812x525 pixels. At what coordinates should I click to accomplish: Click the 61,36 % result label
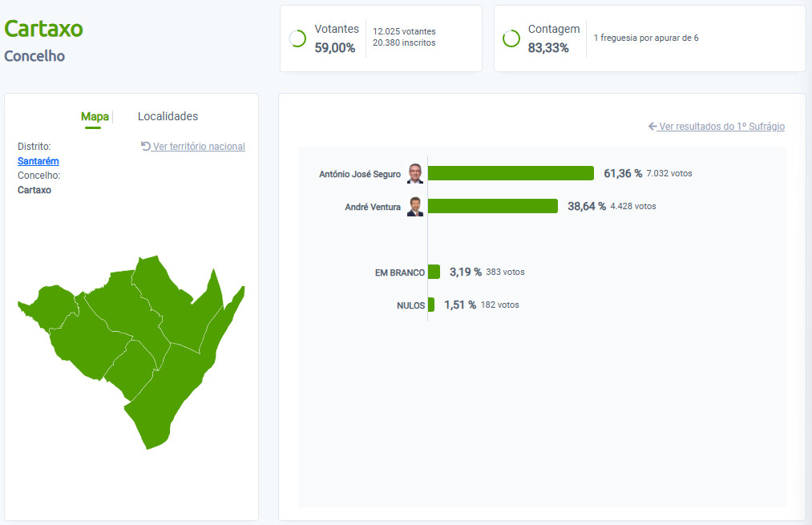coord(623,173)
